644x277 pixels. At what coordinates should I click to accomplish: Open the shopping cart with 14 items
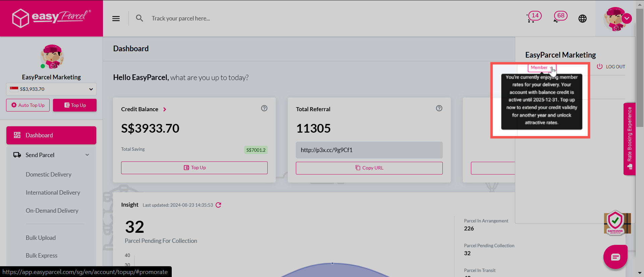[x=534, y=17]
